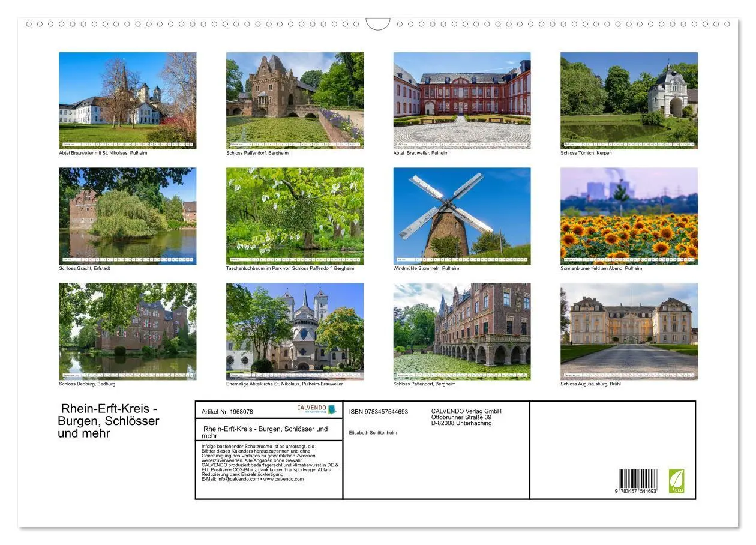756x545 pixels.
Task: Select the Schloss Bedburg photo
Action: pos(127,331)
